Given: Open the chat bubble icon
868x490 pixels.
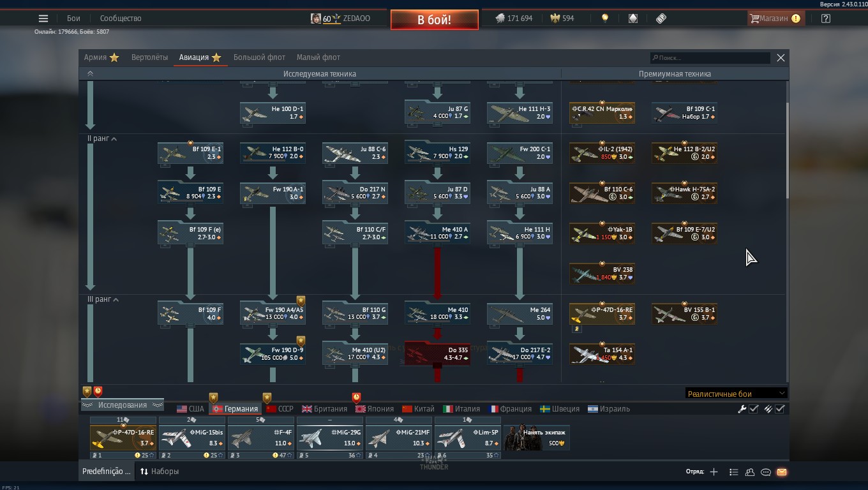Looking at the screenshot, I should click(766, 472).
